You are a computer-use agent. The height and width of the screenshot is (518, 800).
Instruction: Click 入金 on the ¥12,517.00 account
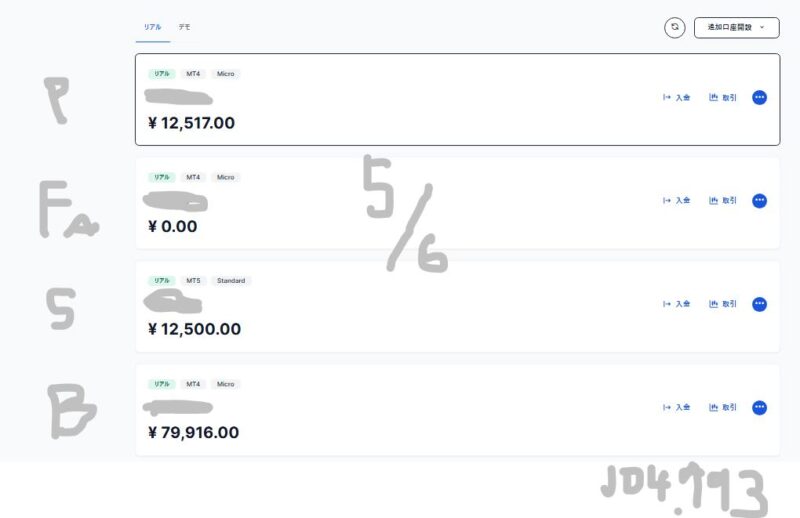coord(677,98)
